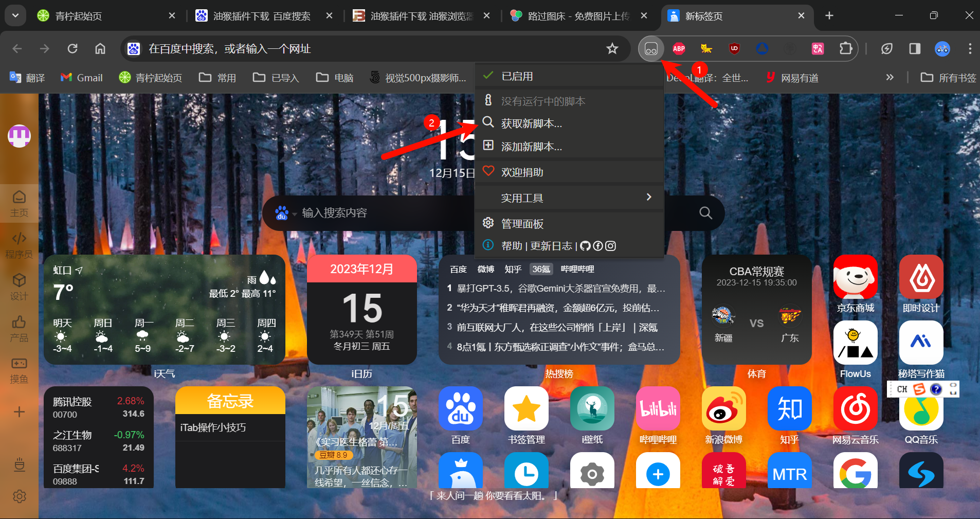The width and height of the screenshot is (980, 519).
Task: Bookmark this page with the star icon
Action: pos(612,49)
